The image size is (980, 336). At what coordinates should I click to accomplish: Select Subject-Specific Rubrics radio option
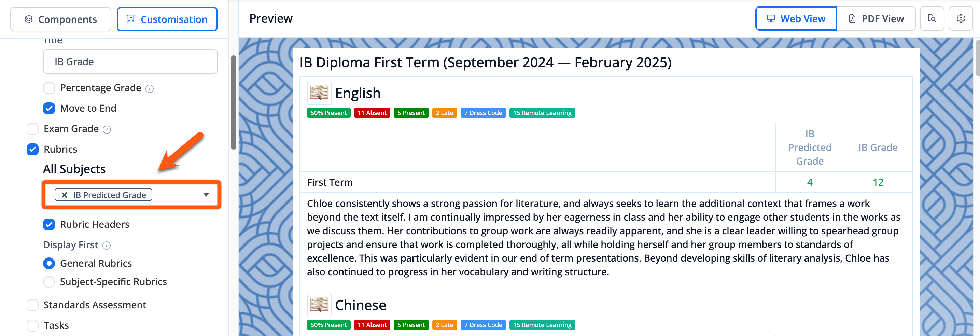pos(49,282)
